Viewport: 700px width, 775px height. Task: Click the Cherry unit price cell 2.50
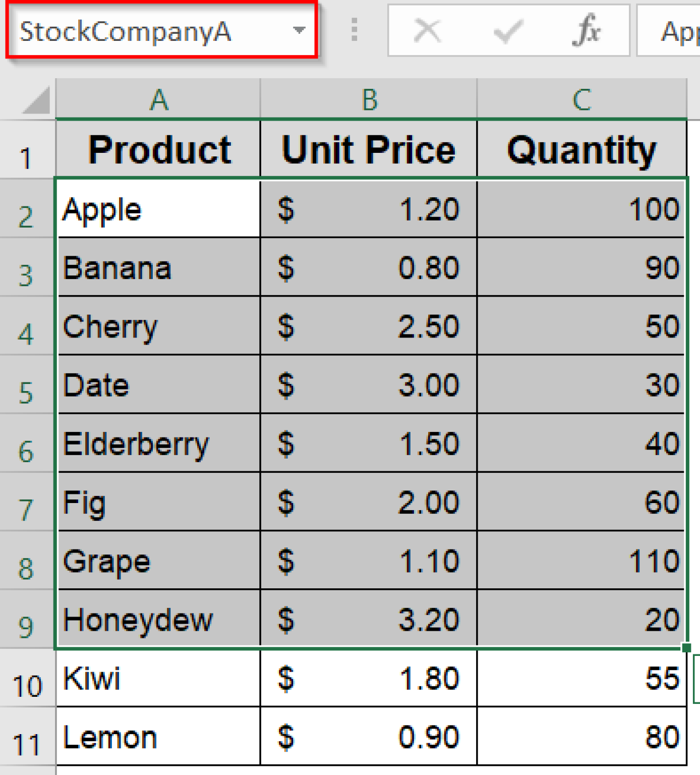coord(369,326)
